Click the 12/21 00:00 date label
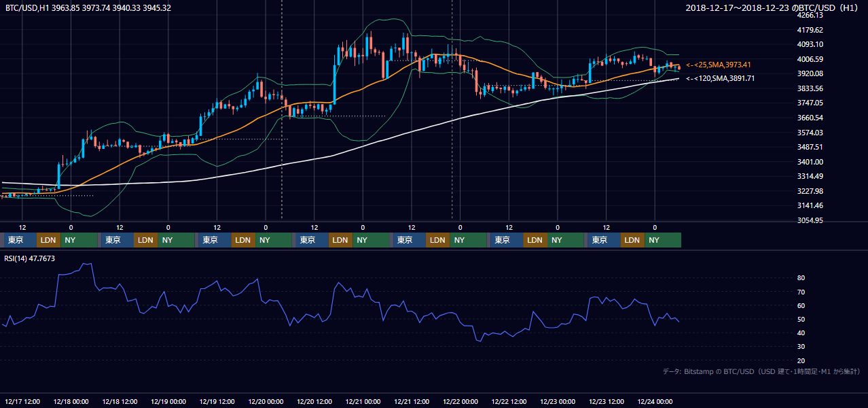The image size is (868, 408). tap(363, 402)
